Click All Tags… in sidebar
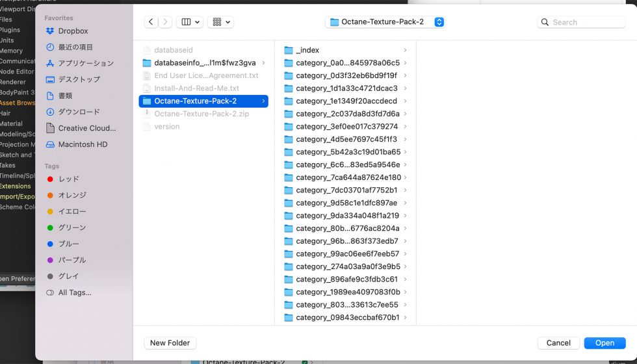 coord(74,292)
